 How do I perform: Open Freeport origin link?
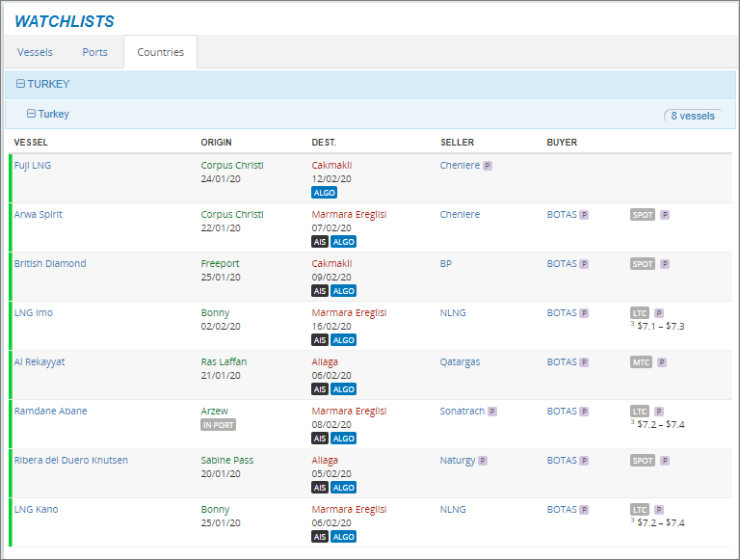(x=220, y=263)
